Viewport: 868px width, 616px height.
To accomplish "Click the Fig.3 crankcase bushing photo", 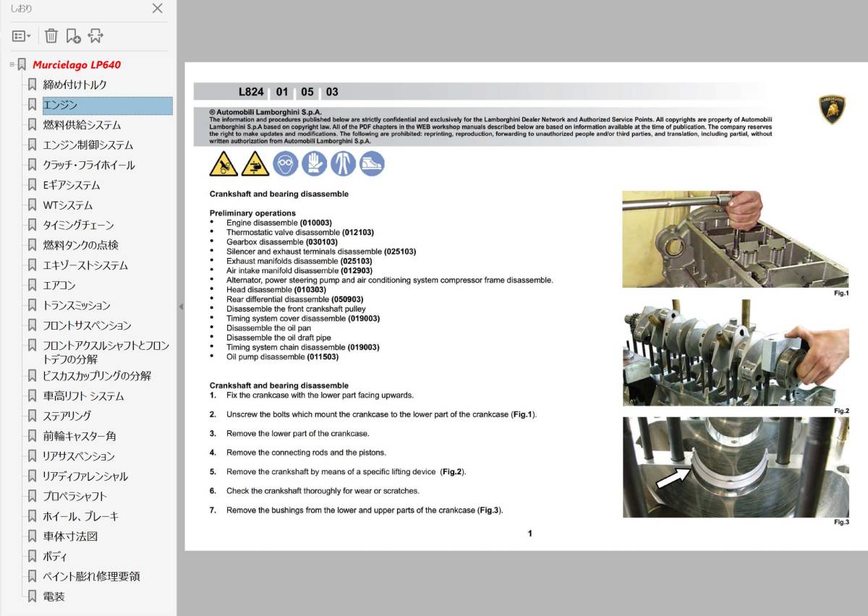I will (x=735, y=467).
